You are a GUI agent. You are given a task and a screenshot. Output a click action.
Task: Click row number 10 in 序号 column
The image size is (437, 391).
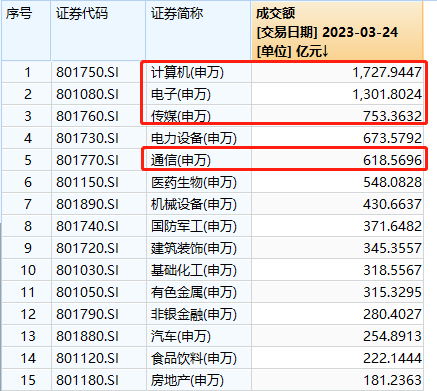(x=28, y=270)
